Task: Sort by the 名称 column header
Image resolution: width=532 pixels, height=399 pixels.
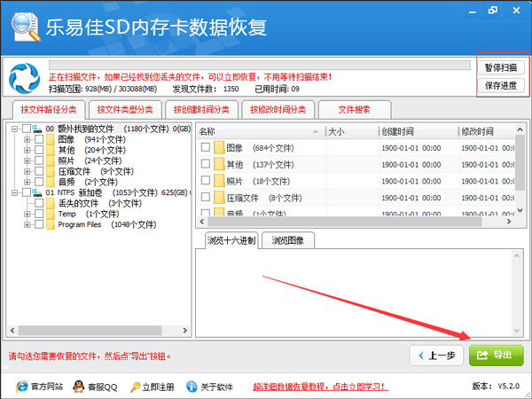Action: [261, 131]
